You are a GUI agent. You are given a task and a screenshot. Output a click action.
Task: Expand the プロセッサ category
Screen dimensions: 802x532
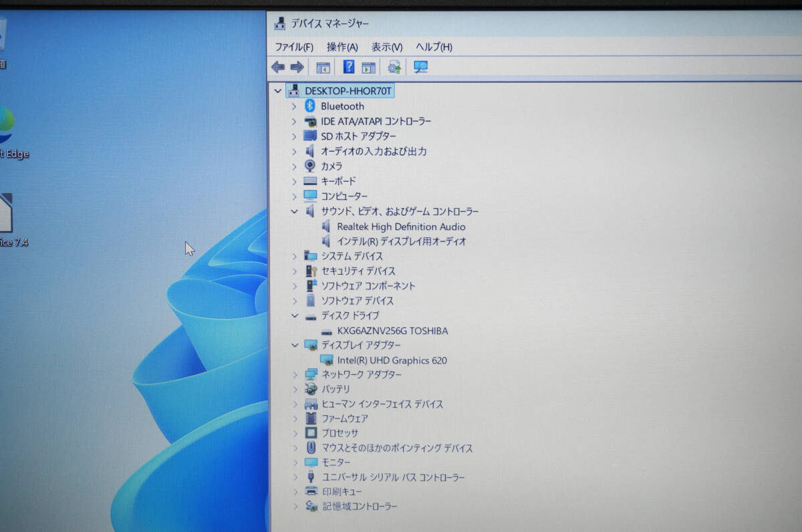tap(295, 433)
